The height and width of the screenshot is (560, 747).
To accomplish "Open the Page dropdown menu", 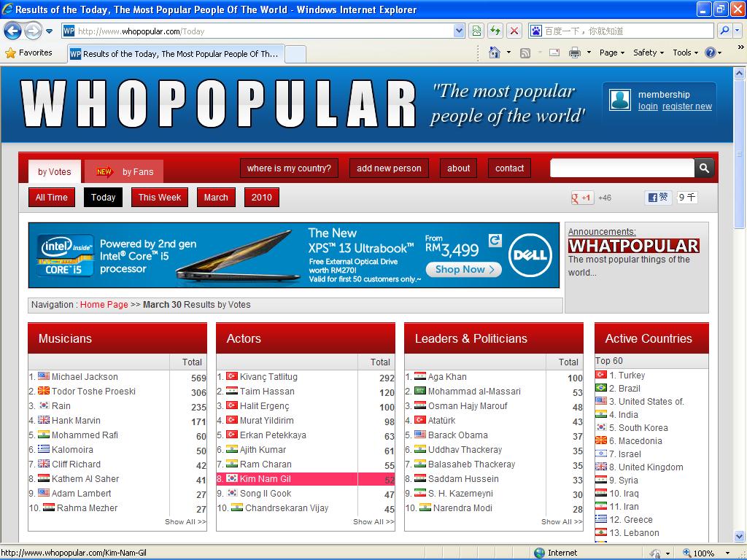I will coord(611,52).
